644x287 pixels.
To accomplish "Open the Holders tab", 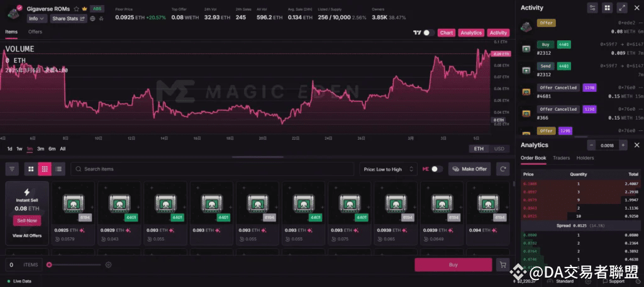I will [585, 158].
